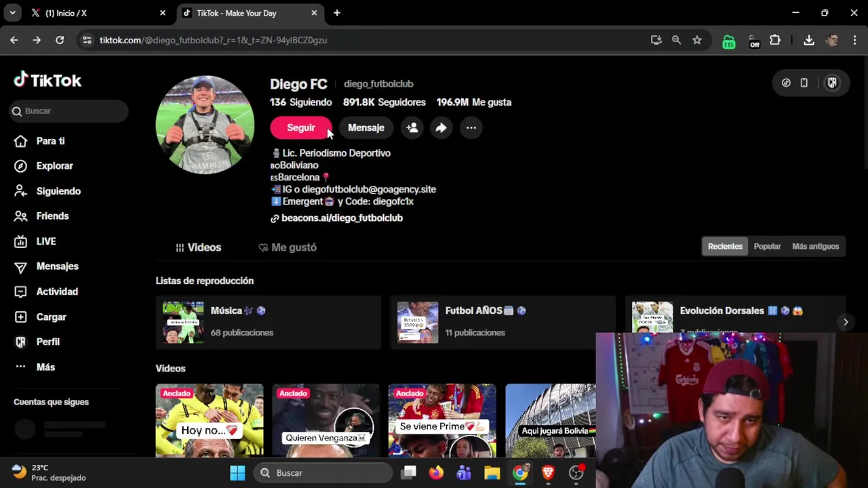Open Actividad notifications in sidebar
Viewport: 868px width, 488px height.
tap(46, 291)
